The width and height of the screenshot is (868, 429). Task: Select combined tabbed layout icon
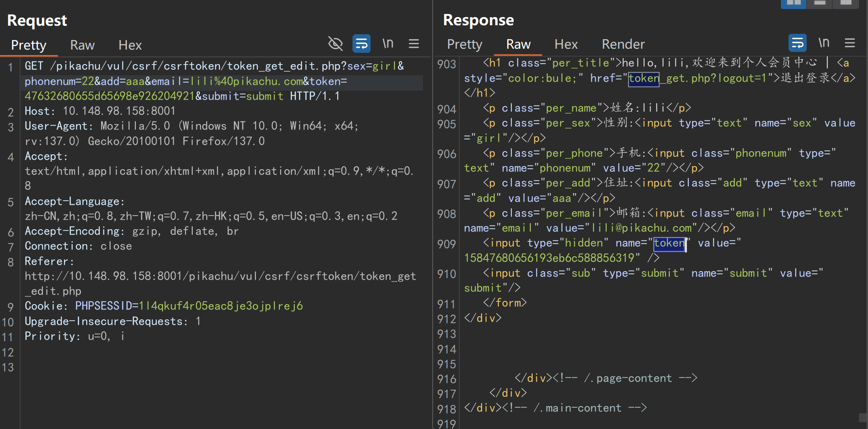pos(846,3)
